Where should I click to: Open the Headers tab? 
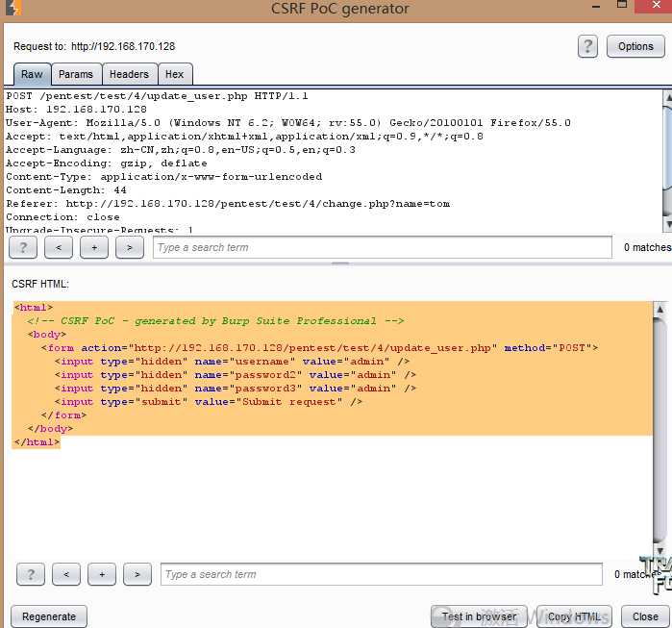(129, 74)
